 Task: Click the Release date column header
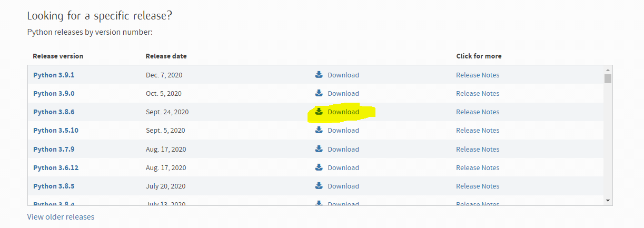[x=166, y=56]
